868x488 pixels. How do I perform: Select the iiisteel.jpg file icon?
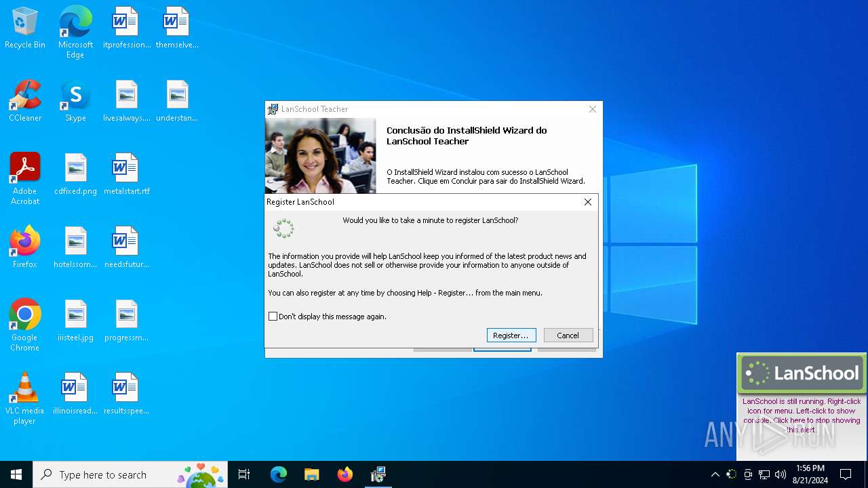[75, 321]
